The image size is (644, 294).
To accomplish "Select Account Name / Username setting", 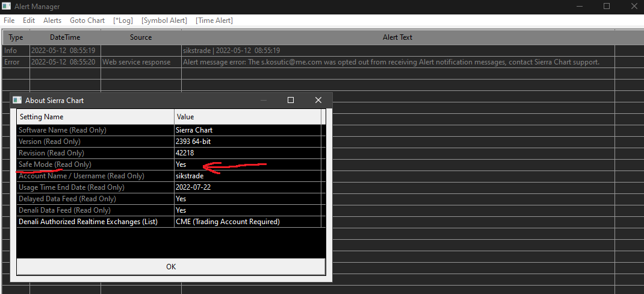I will pos(95,176).
